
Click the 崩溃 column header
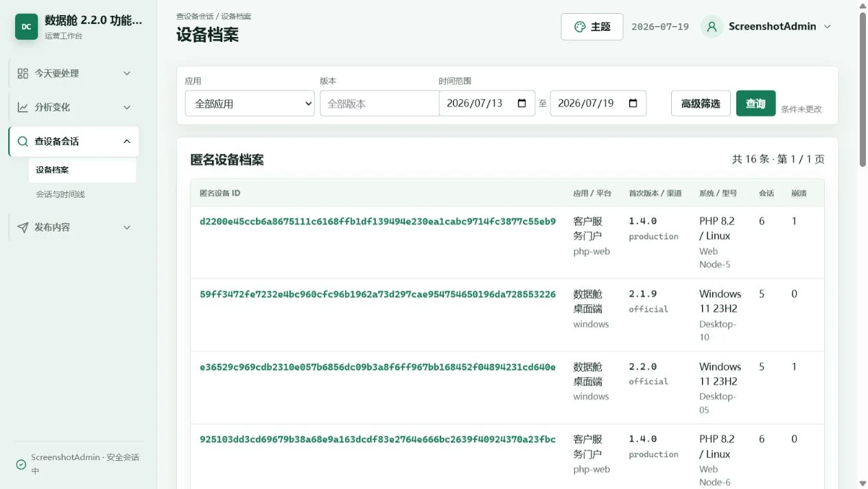click(799, 193)
